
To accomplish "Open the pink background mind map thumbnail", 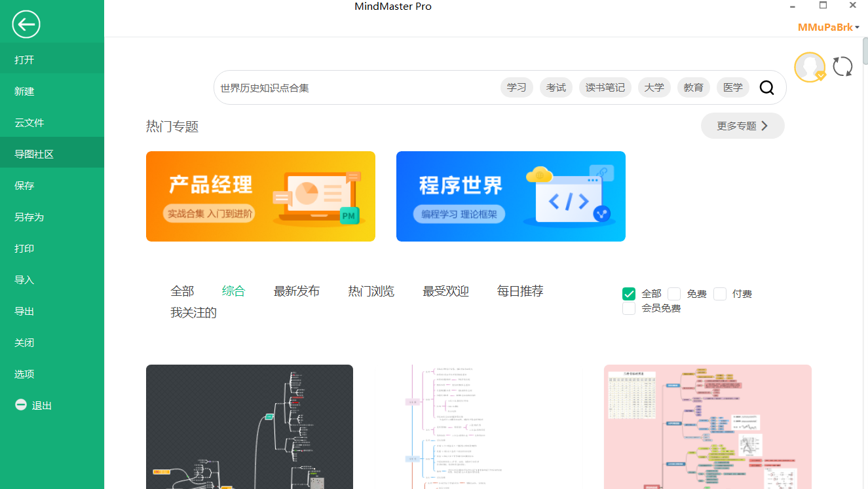I will click(708, 427).
